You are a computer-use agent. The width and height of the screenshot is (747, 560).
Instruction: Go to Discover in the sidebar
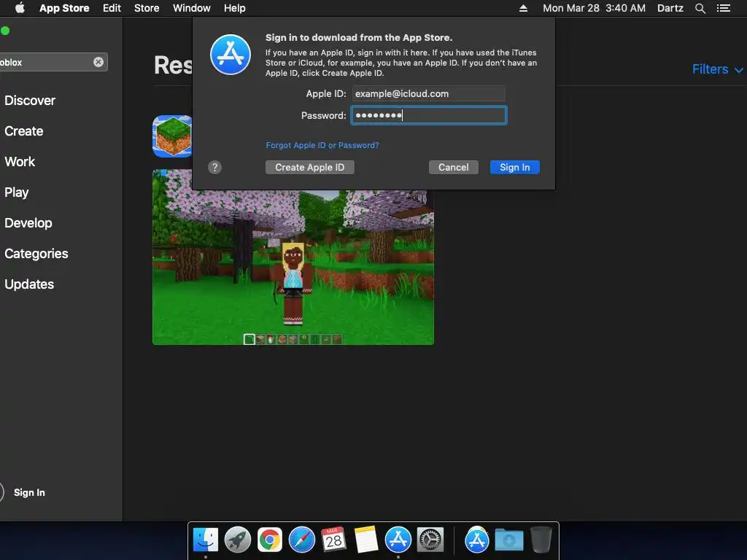pyautogui.click(x=30, y=101)
